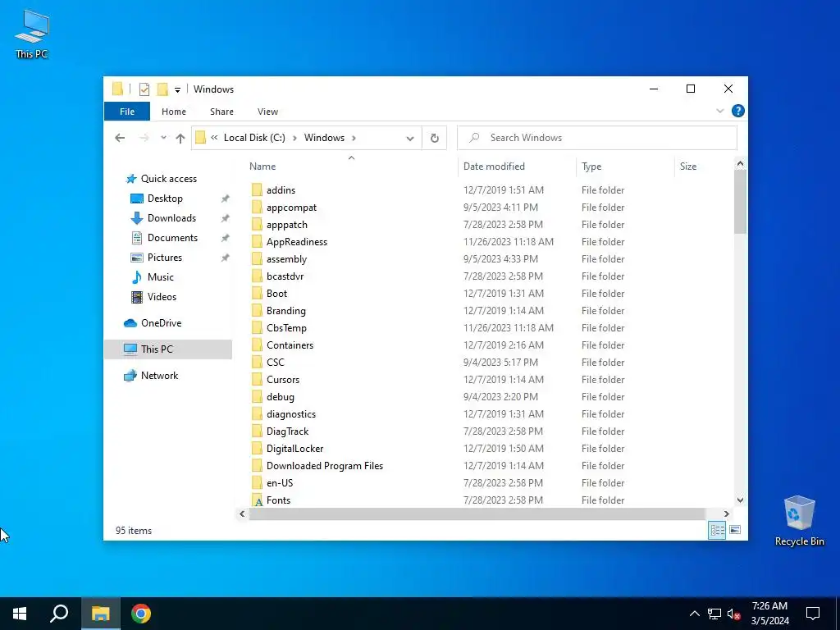Open the File ribbon tab

click(x=127, y=112)
